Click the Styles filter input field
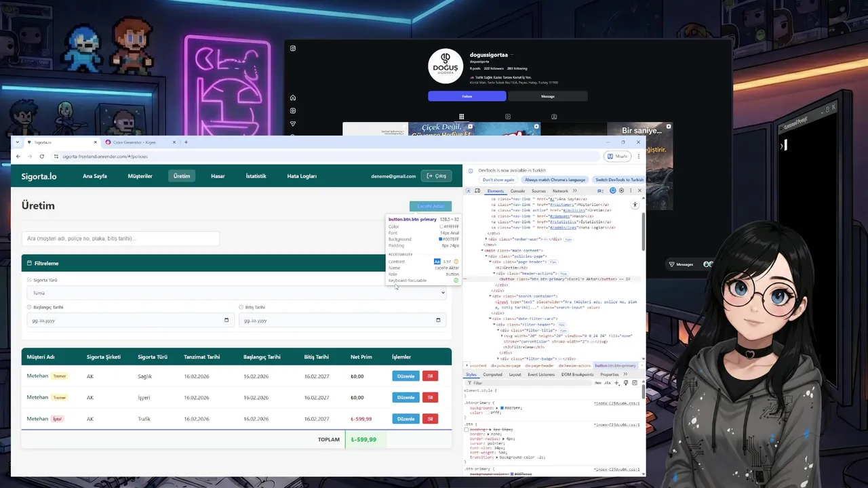This screenshot has width=868, height=488. 528,383
